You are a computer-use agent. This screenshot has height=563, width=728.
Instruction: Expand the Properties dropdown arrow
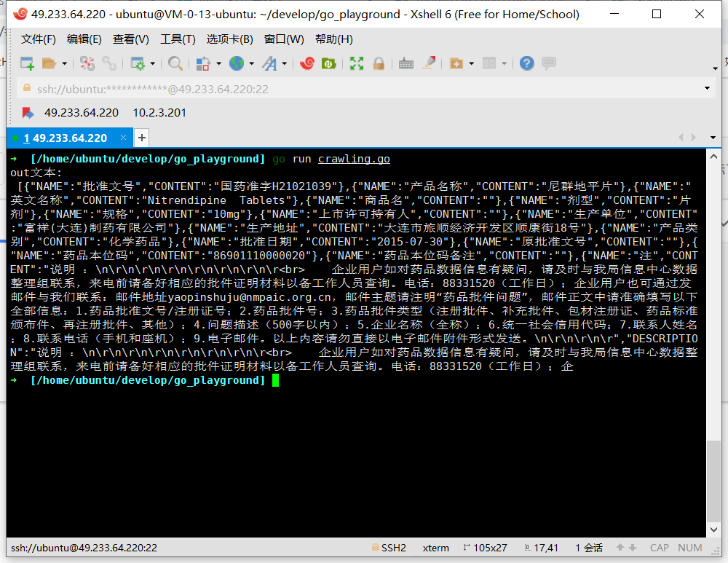(152, 63)
